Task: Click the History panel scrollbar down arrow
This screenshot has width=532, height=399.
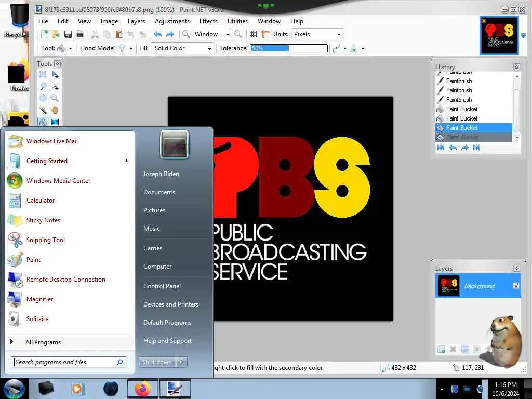Action: coord(517,137)
